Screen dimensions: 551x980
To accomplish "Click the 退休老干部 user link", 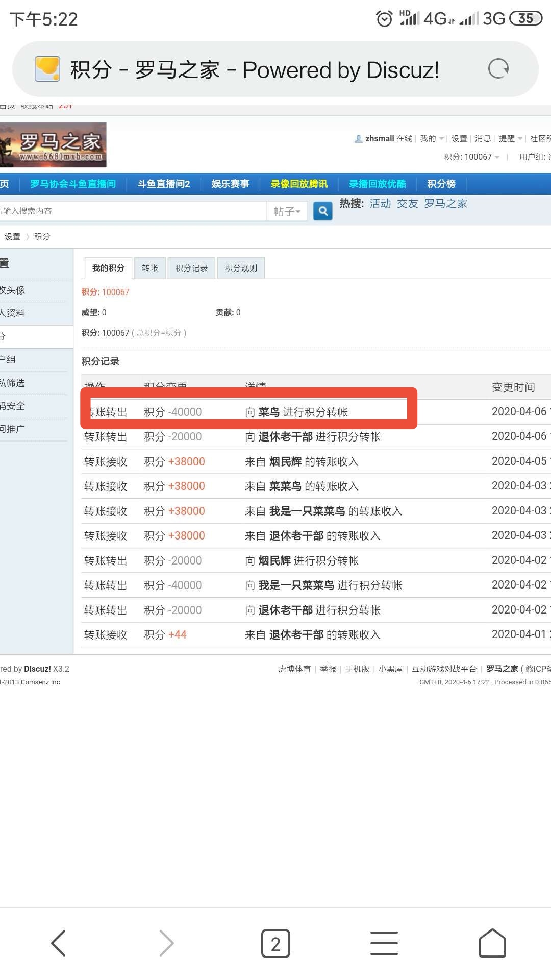I will click(x=285, y=437).
